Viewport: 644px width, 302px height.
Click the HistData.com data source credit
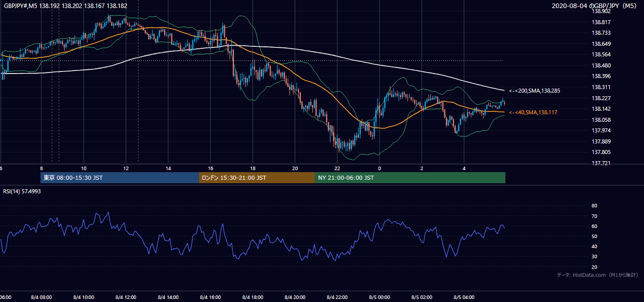[598, 275]
